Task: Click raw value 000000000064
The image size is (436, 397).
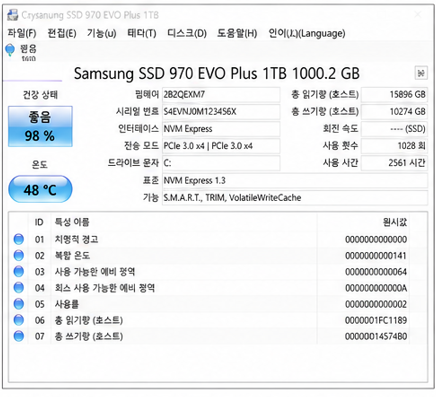Action: [x=376, y=272]
